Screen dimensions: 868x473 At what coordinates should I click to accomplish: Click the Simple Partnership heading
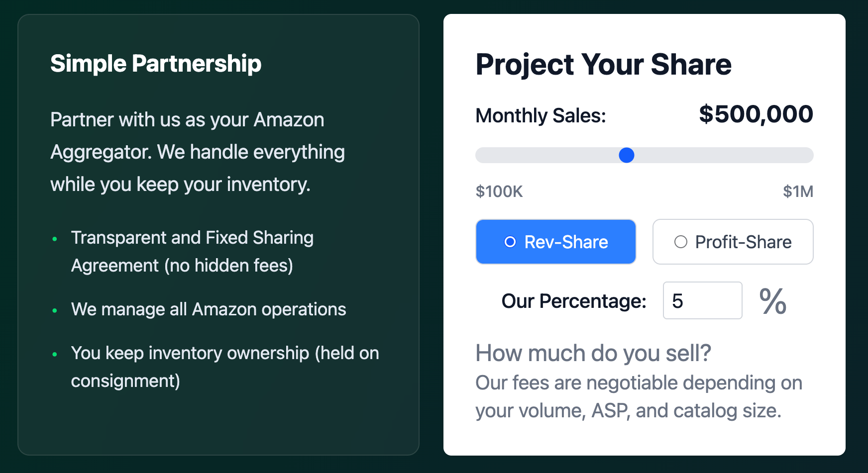click(155, 63)
